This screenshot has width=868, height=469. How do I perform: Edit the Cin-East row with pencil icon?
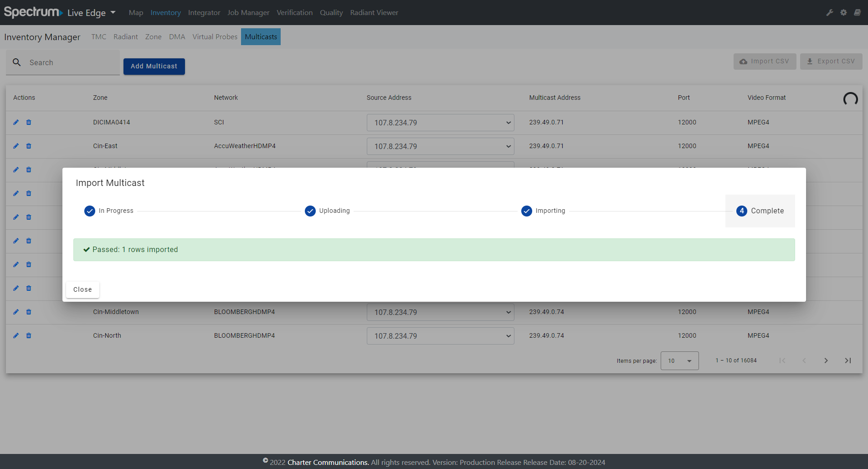coord(16,146)
